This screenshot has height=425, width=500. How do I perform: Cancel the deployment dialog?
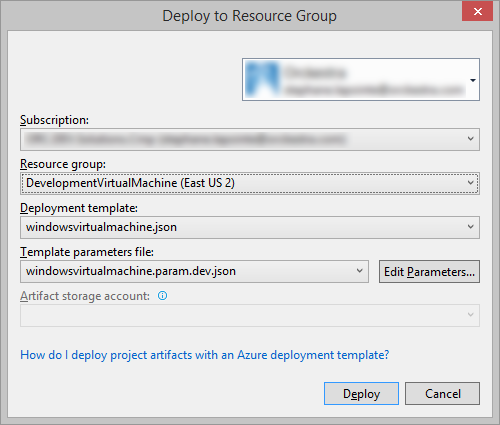pos(443,393)
